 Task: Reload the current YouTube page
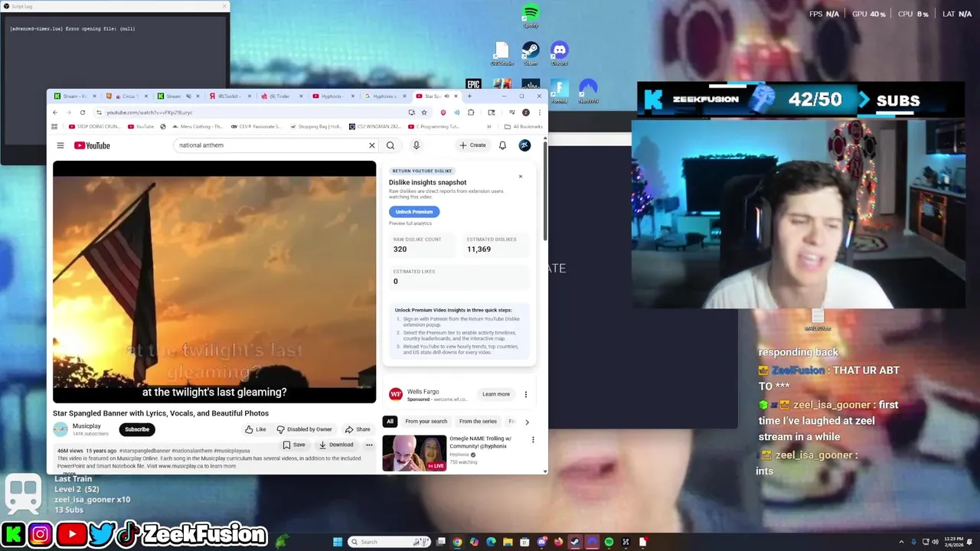coord(83,112)
